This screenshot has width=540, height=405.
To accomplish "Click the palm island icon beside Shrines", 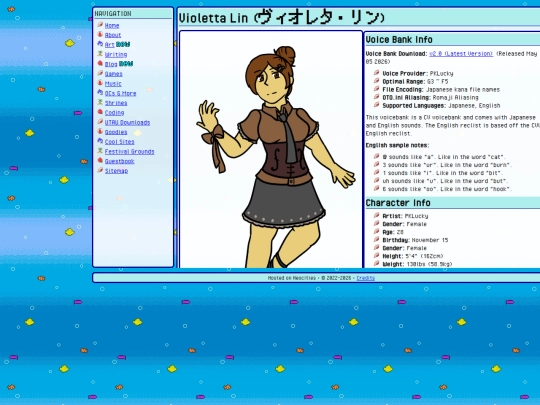I will pyautogui.click(x=100, y=102).
